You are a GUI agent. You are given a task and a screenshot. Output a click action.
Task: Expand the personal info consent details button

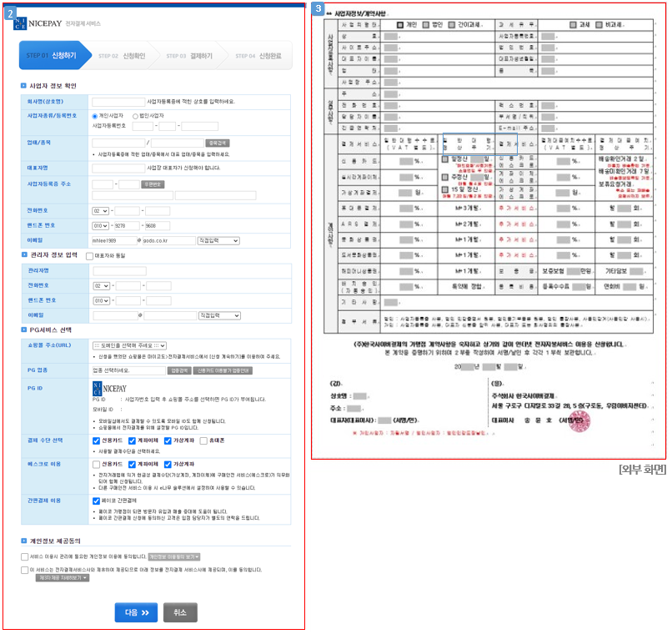pos(174,557)
